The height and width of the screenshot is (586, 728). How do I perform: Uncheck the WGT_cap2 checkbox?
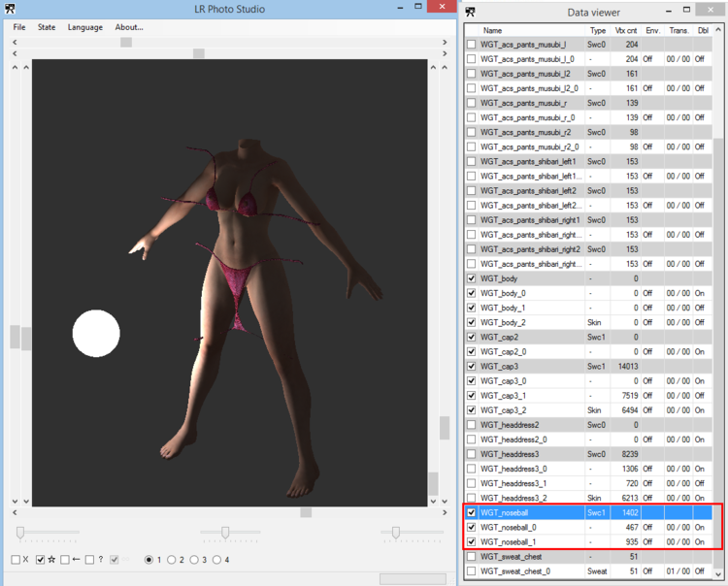471,337
